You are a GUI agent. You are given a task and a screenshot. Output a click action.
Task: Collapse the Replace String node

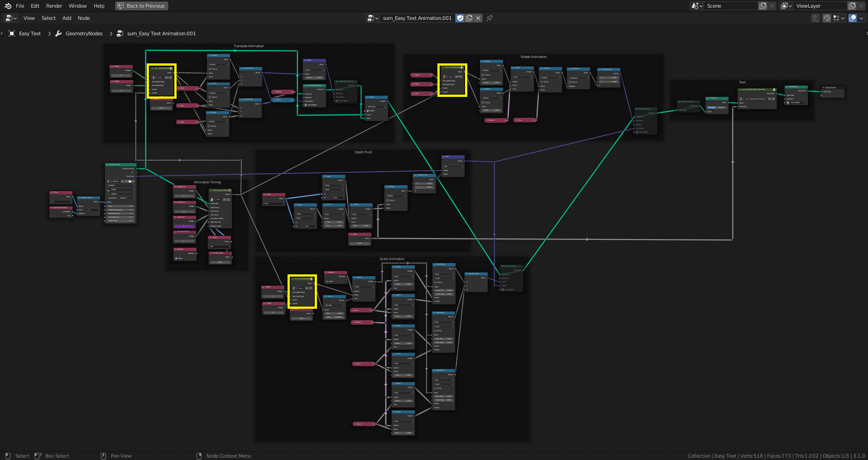[x=79, y=198]
